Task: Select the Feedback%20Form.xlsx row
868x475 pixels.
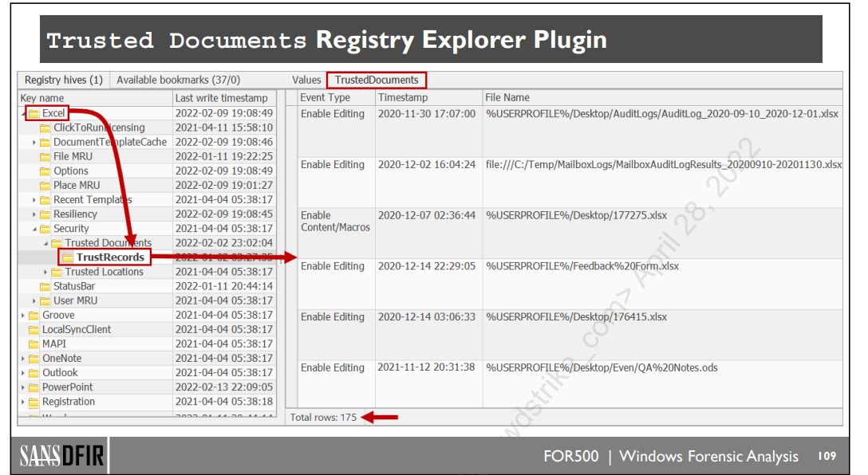Action: pos(582,266)
